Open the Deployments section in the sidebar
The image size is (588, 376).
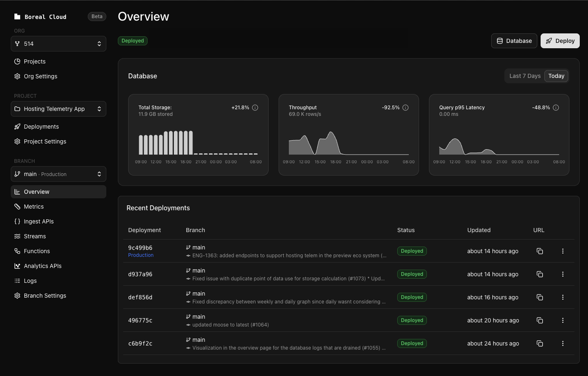pyautogui.click(x=41, y=127)
